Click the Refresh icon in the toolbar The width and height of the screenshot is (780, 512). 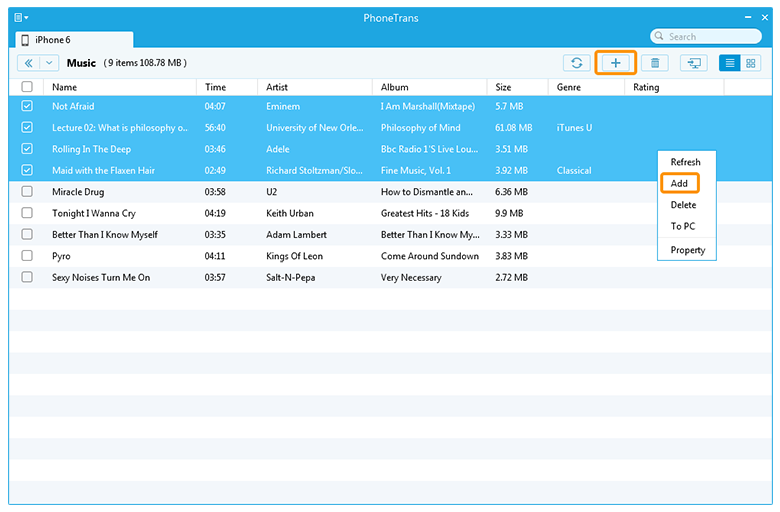click(576, 63)
